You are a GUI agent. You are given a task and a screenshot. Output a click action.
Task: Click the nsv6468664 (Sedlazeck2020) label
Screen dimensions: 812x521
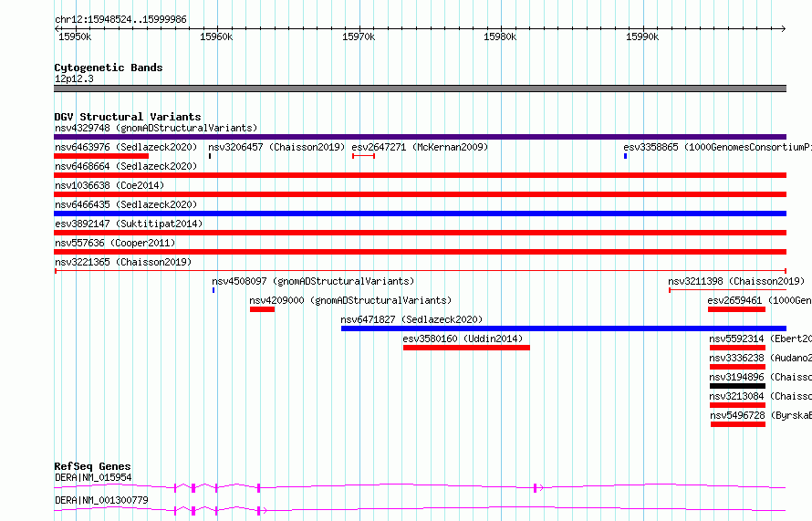tap(126, 166)
